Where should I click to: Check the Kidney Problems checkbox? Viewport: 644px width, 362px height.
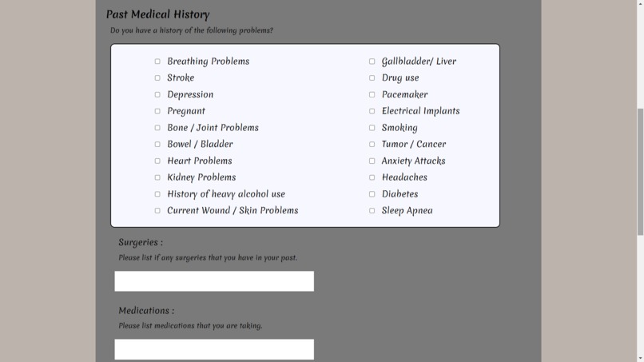coord(157,177)
